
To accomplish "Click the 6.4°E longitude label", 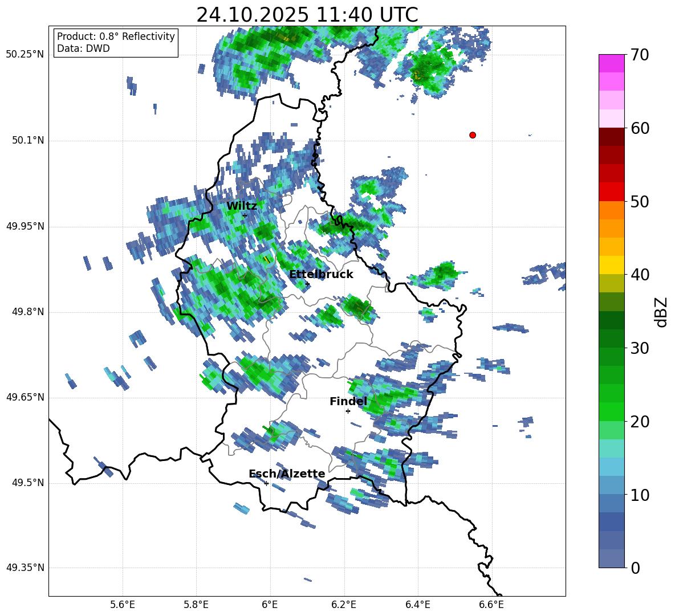I will coord(417,605).
